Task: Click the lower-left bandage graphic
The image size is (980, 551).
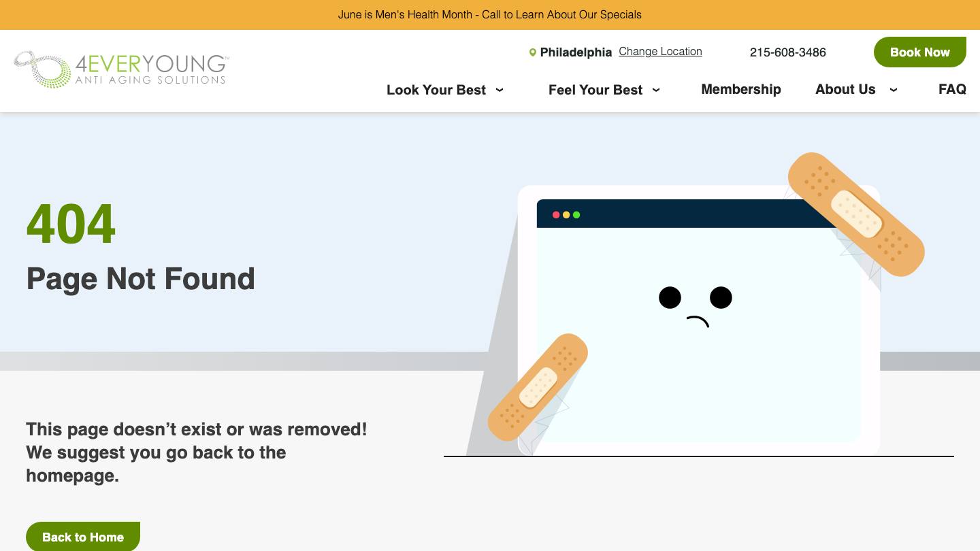Action: pos(538,387)
